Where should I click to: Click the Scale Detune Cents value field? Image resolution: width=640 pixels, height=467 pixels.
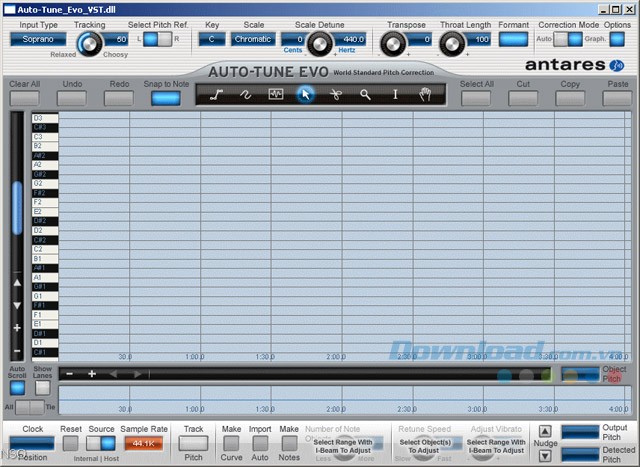(295, 39)
